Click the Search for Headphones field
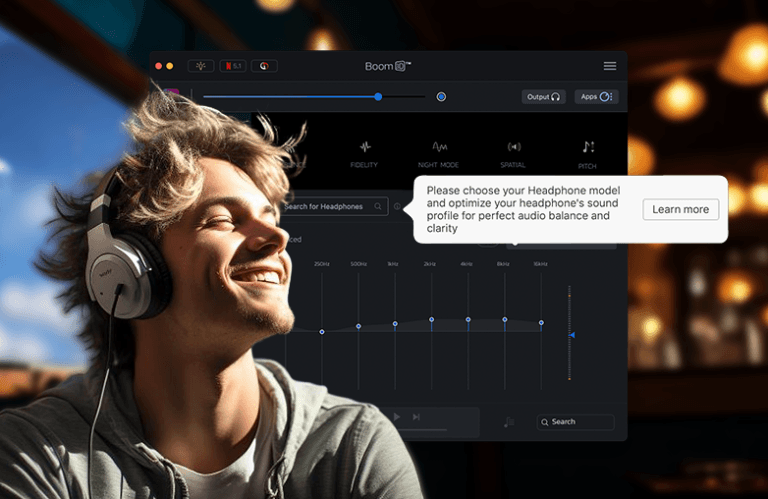768x499 pixels. 333,207
